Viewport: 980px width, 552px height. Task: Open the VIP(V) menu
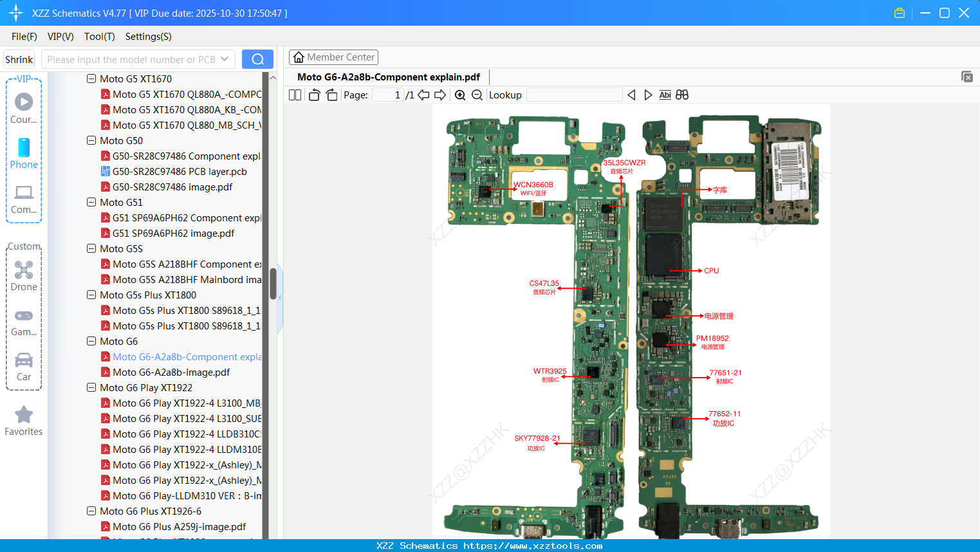point(60,37)
